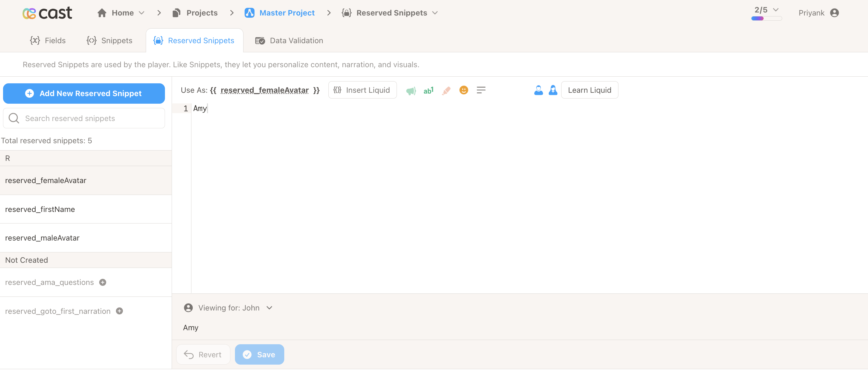Click the text alignment lines icon
Screen dimensions: 868x371
point(481,90)
